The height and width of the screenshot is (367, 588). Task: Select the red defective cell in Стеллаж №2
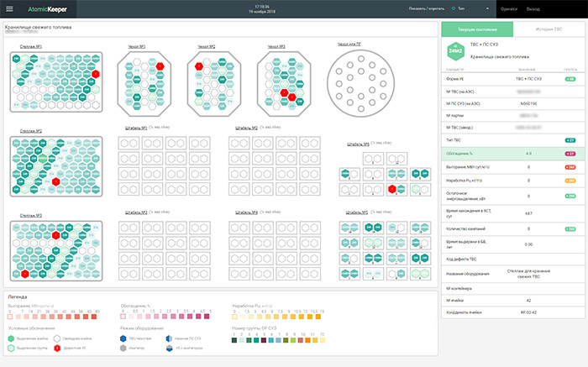click(56, 181)
